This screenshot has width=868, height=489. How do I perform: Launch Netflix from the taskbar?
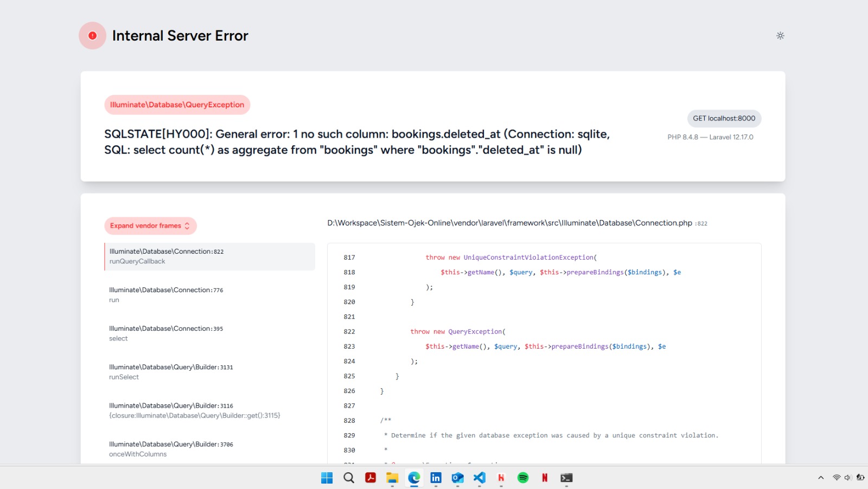point(544,478)
